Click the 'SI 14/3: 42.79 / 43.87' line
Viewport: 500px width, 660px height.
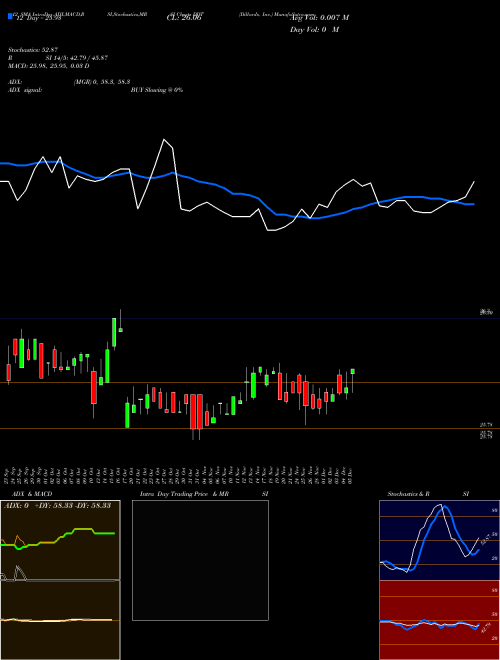tap(77, 58)
